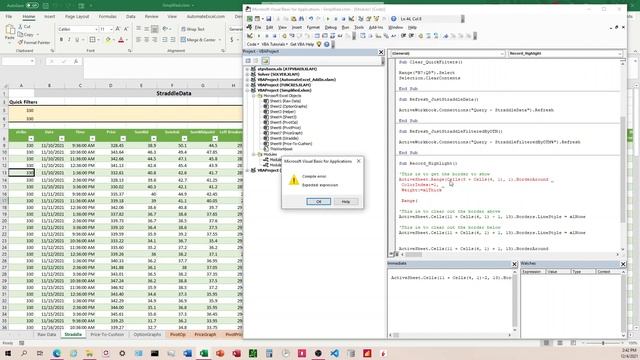Toggle AutoSave switch in Excel title bar
The image size is (640, 360).
tap(32, 6)
